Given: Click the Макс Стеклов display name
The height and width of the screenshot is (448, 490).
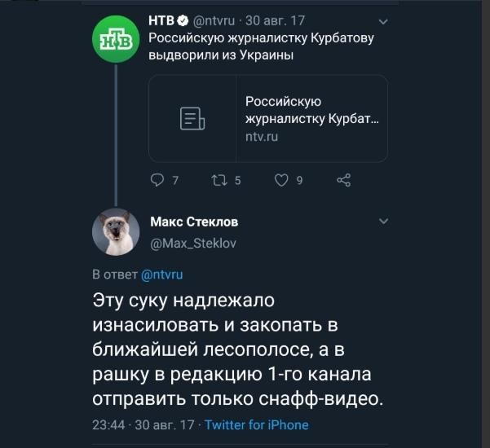Looking at the screenshot, I should [195, 222].
